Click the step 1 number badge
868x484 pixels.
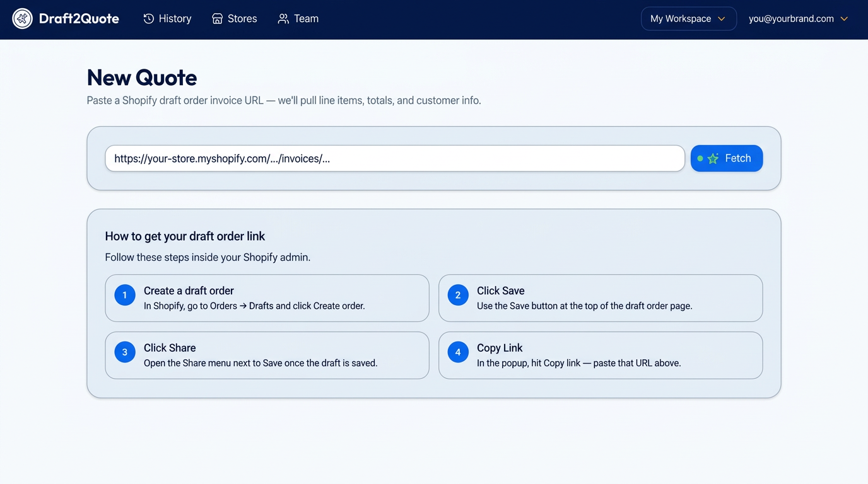click(125, 295)
